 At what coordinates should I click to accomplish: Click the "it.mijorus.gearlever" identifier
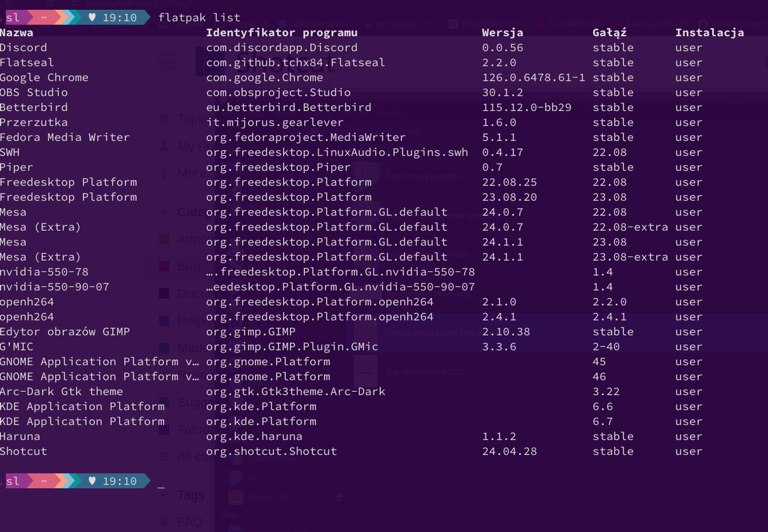(x=275, y=122)
